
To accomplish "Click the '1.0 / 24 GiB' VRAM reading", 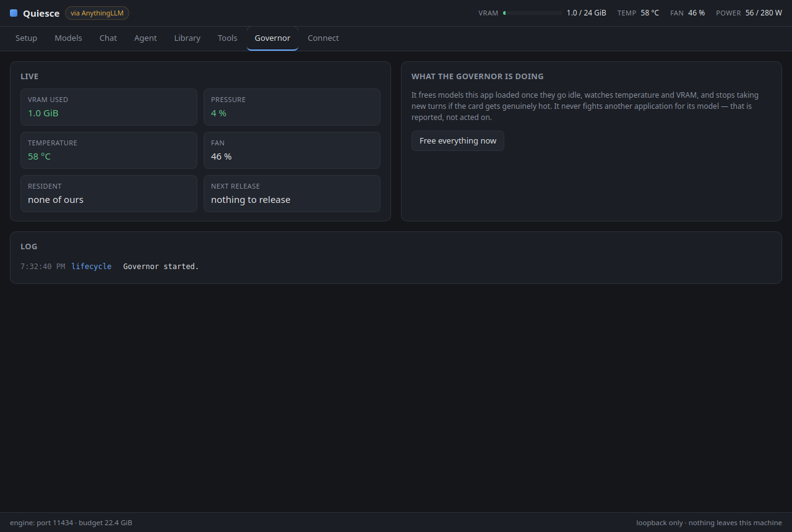I will [587, 13].
